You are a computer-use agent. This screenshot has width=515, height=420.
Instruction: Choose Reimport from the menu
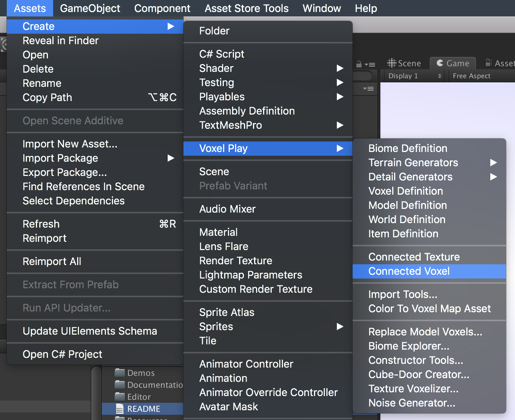[95, 238]
